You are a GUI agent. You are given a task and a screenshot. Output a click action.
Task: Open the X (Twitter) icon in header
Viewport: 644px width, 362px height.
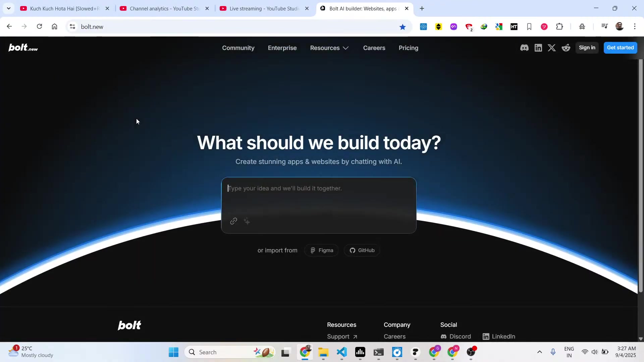click(x=552, y=48)
